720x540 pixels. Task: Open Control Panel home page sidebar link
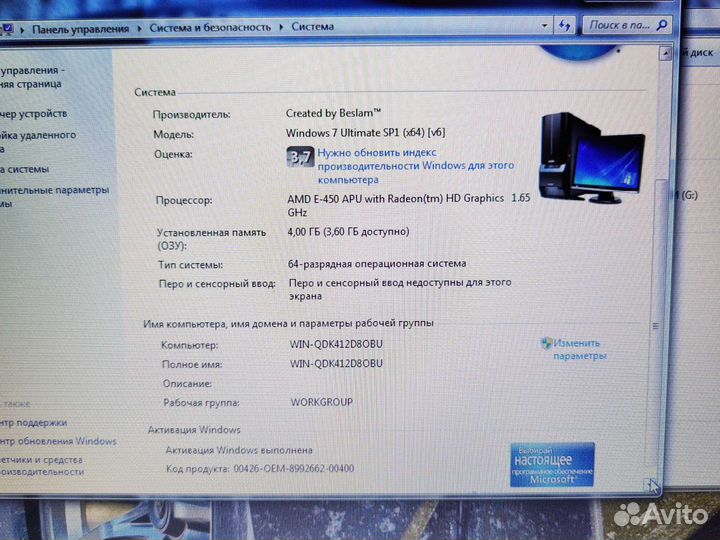[32, 77]
